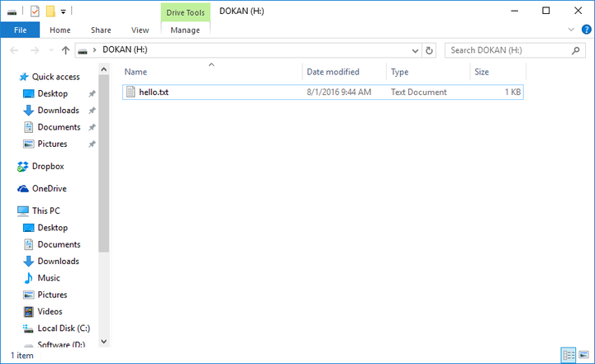595x364 pixels.
Task: Expand the ribbon with the chevron
Action: [571, 30]
